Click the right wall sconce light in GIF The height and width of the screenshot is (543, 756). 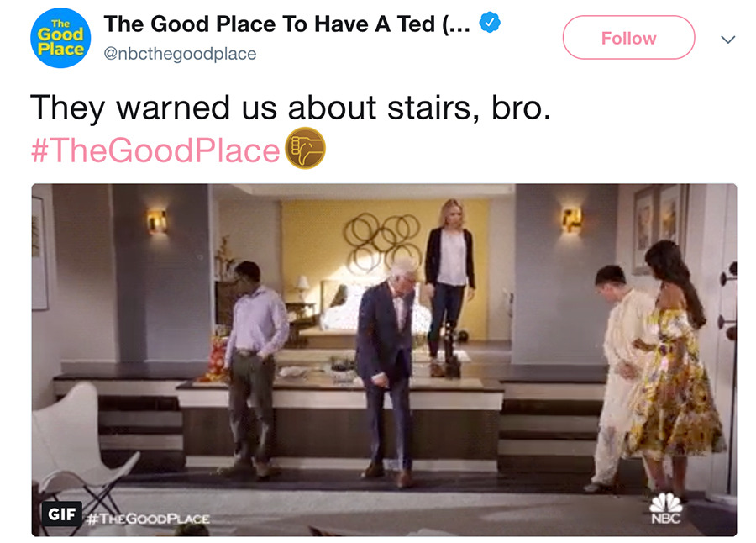tap(571, 219)
